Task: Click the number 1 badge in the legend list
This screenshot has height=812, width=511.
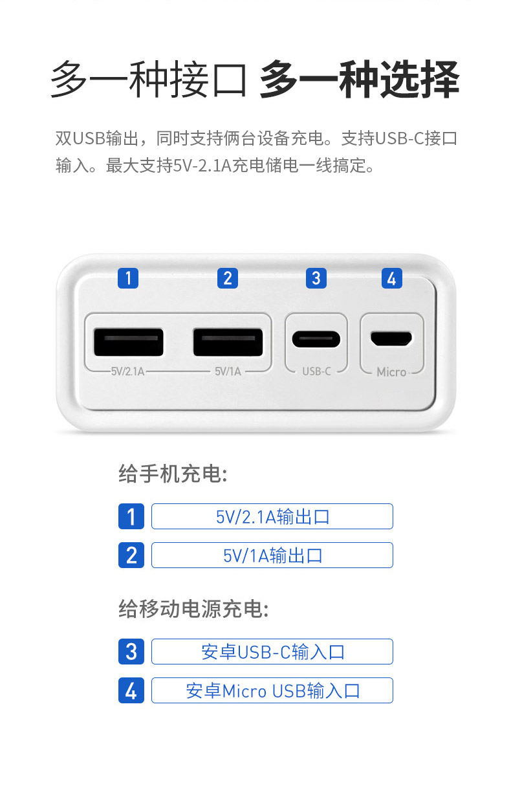Action: (x=131, y=516)
